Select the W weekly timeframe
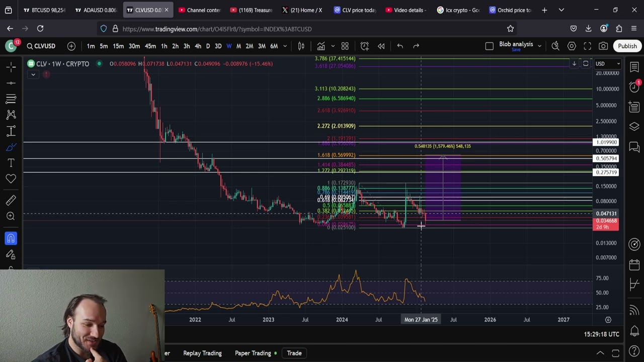The height and width of the screenshot is (362, 644). coord(229,46)
